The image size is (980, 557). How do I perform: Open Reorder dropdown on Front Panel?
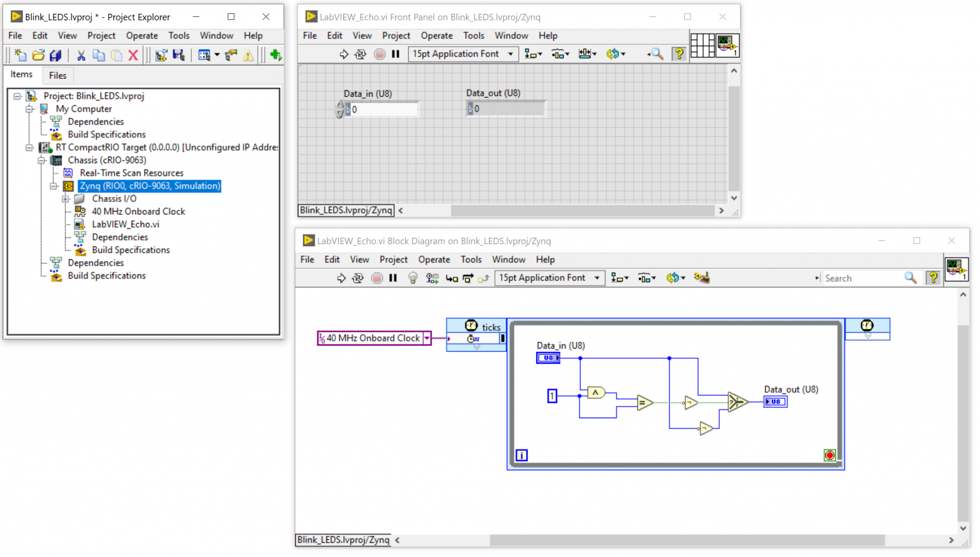616,54
